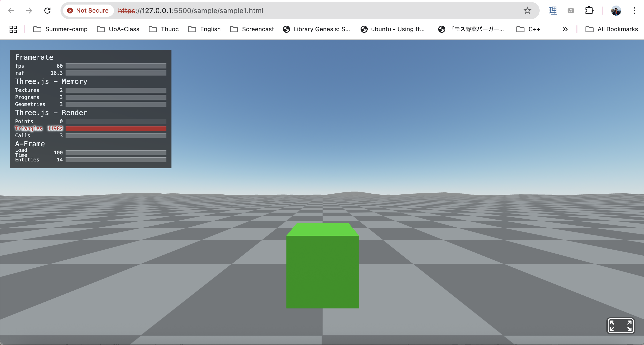Click the camera extension icon in toolbar
644x345 pixels.
tap(571, 10)
